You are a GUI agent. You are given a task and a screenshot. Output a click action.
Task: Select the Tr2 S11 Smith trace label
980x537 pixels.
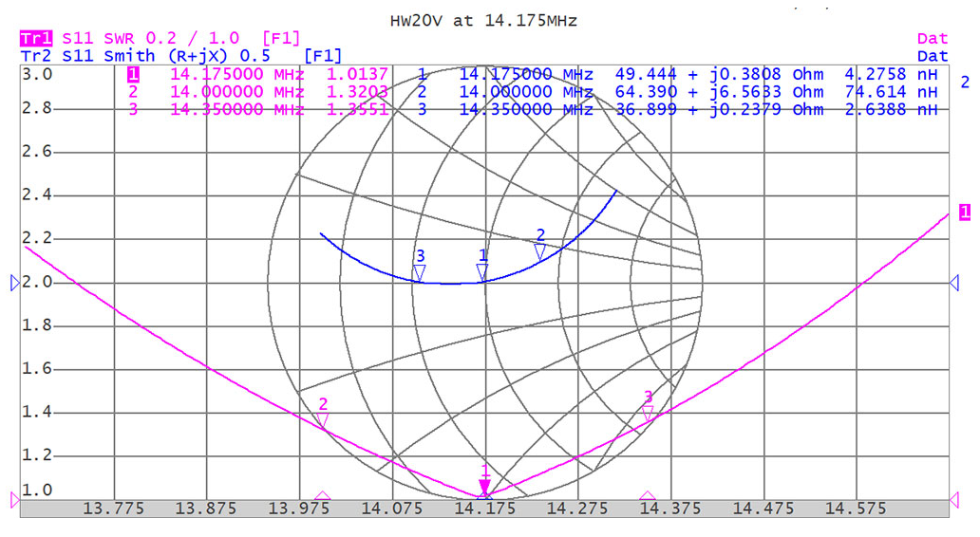point(181,56)
